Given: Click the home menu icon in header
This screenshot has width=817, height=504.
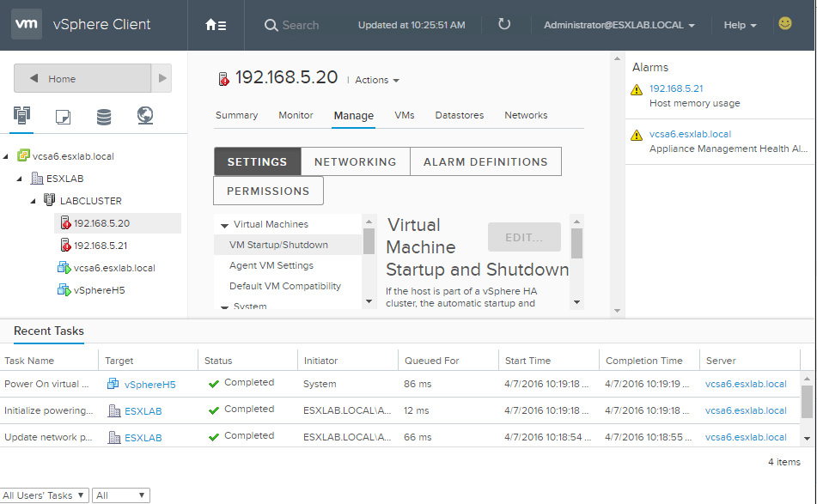Looking at the screenshot, I should 216,25.
